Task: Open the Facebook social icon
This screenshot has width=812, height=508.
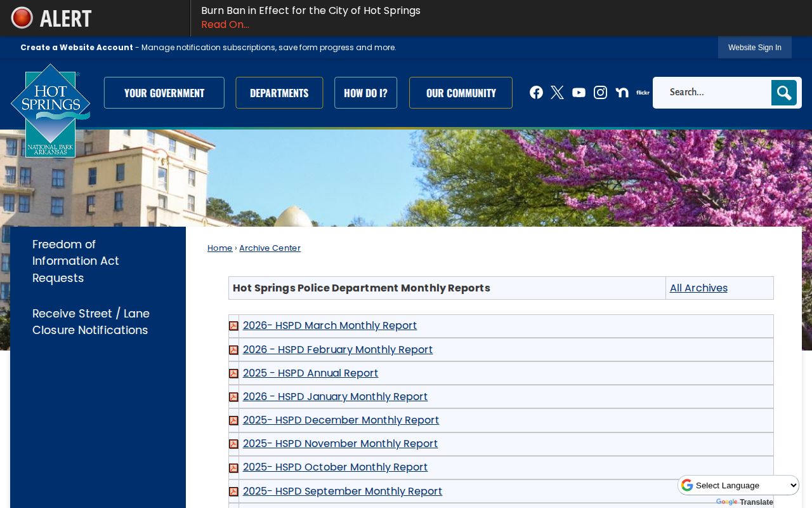Action: click(536, 93)
